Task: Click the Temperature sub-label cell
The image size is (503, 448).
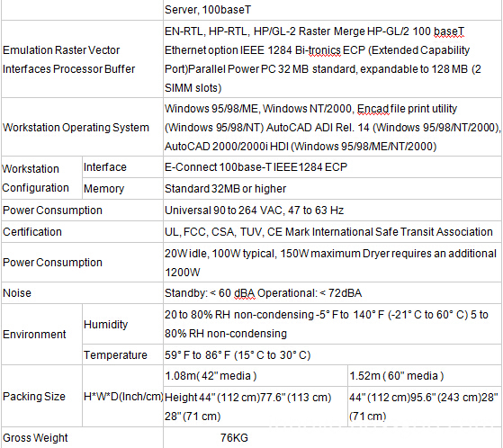Action: (x=122, y=355)
